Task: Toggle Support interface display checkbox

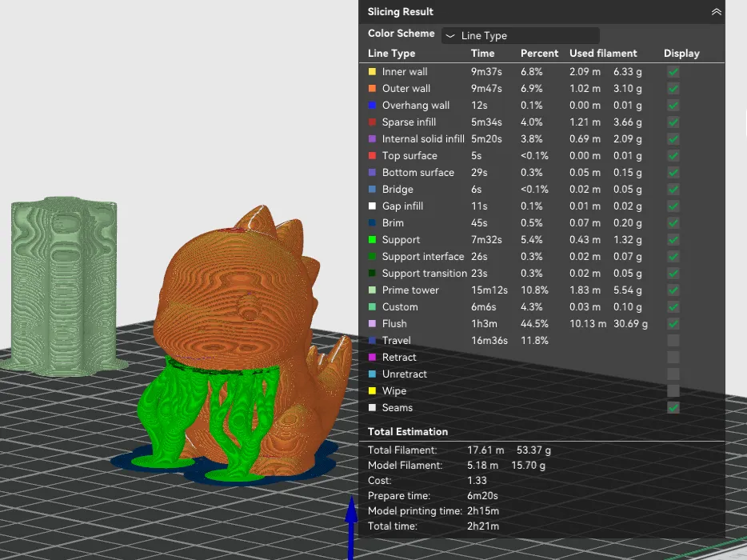Action: [x=673, y=257]
